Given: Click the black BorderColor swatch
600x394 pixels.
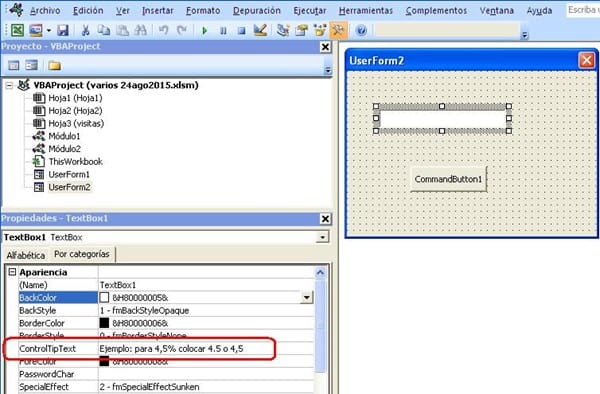Looking at the screenshot, I should (x=104, y=323).
